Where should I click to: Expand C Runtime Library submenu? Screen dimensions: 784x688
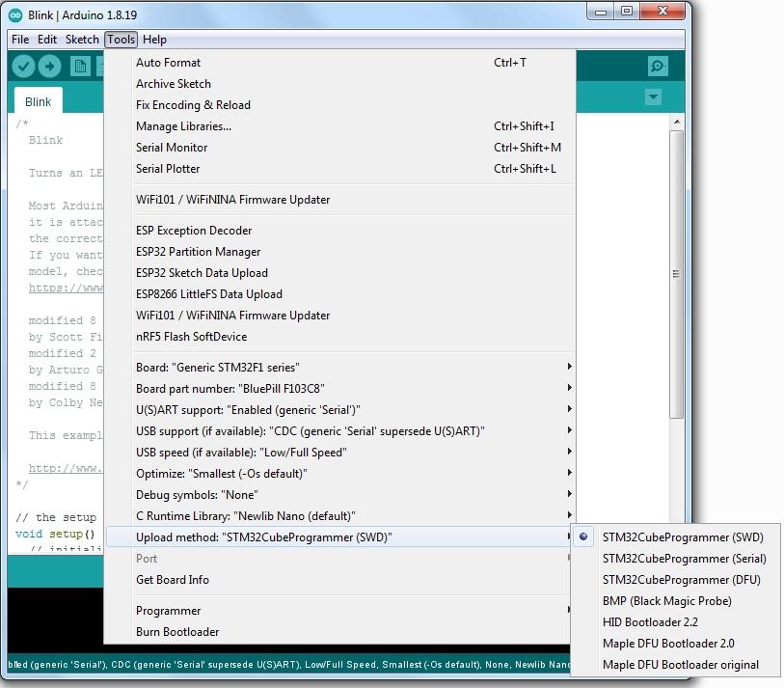(x=340, y=516)
